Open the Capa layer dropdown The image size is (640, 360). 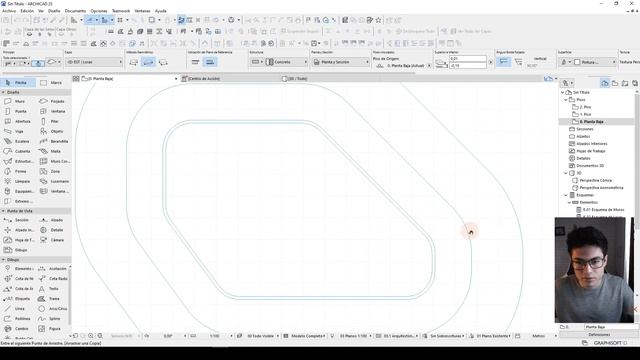click(x=94, y=62)
